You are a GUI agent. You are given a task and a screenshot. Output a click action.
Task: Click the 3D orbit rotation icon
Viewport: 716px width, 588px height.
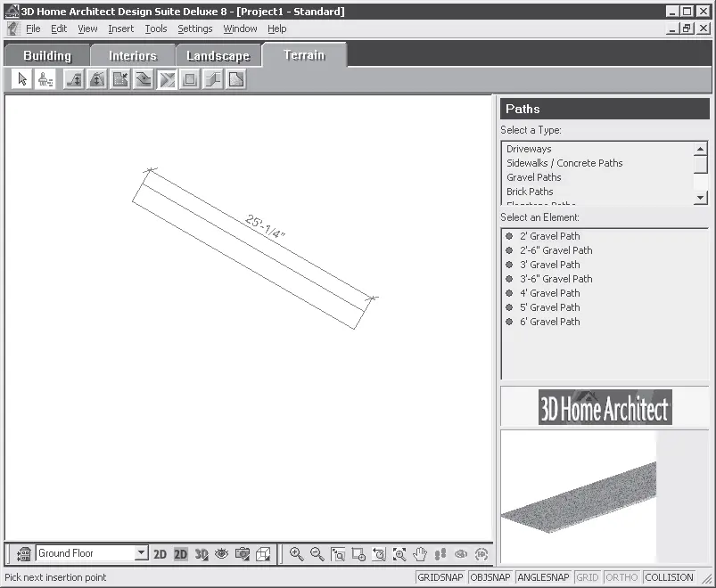(481, 554)
